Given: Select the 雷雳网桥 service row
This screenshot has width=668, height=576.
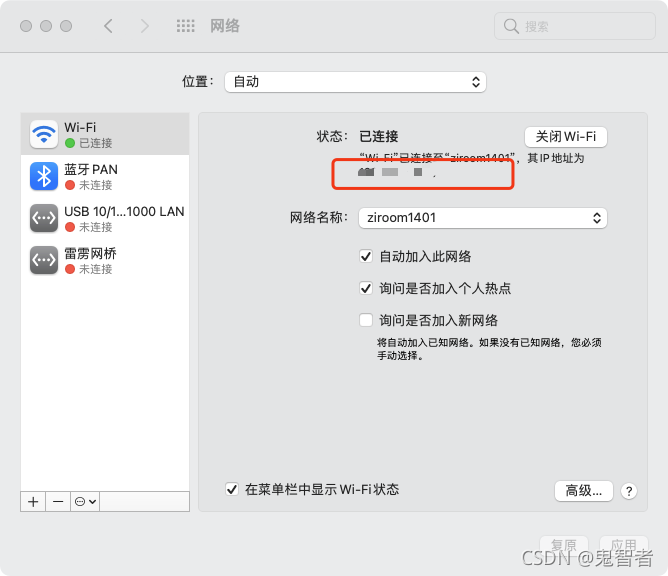Looking at the screenshot, I should click(x=105, y=260).
